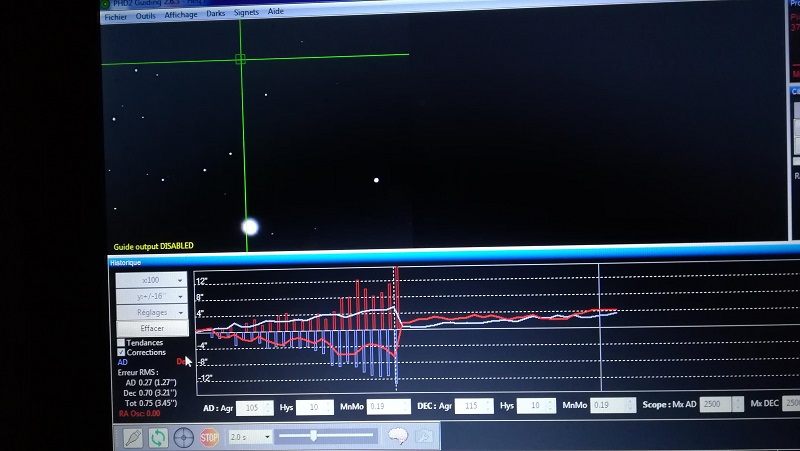Open the Outils menu
Screen dimensions: 800x451
(145, 16)
